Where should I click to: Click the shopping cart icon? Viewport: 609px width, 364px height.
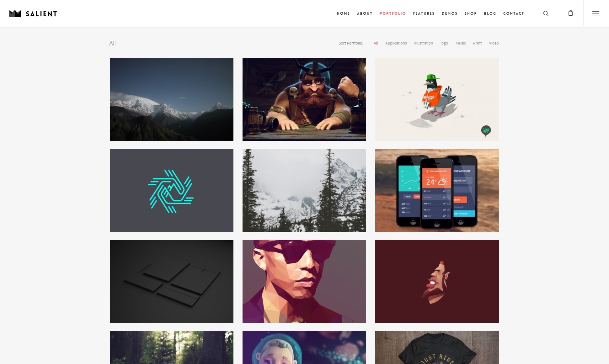pos(570,13)
